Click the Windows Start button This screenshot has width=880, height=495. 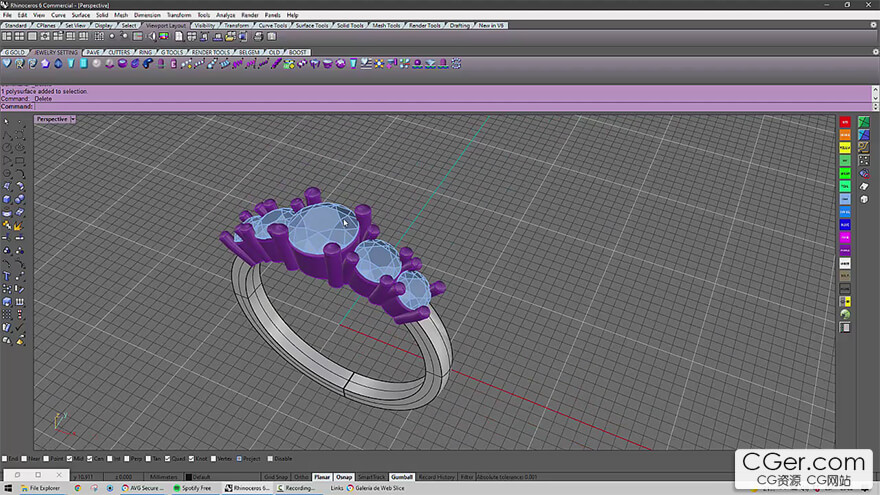click(8, 488)
